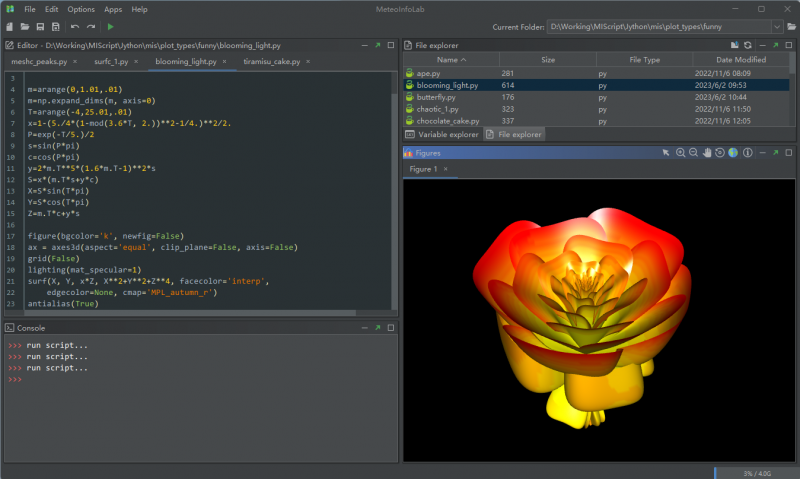Click the Open File folder icon

point(25,26)
